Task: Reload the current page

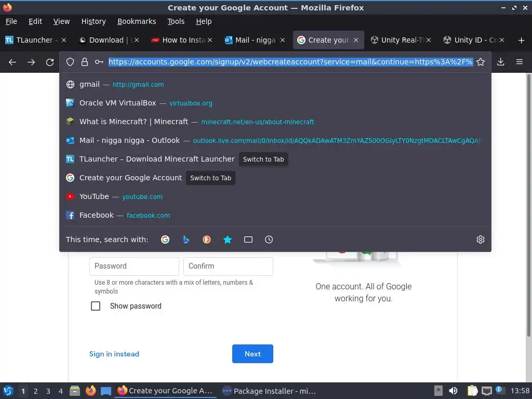Action: [x=50, y=62]
